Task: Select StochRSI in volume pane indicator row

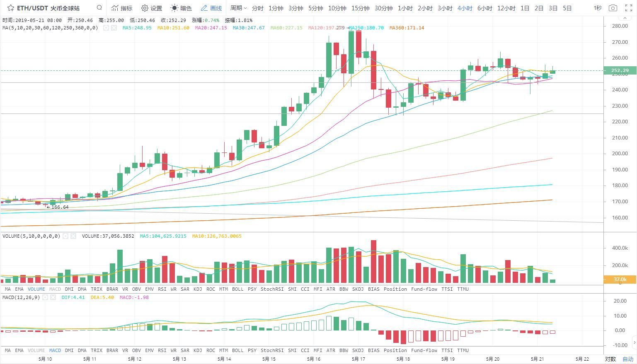Action: (x=272, y=289)
